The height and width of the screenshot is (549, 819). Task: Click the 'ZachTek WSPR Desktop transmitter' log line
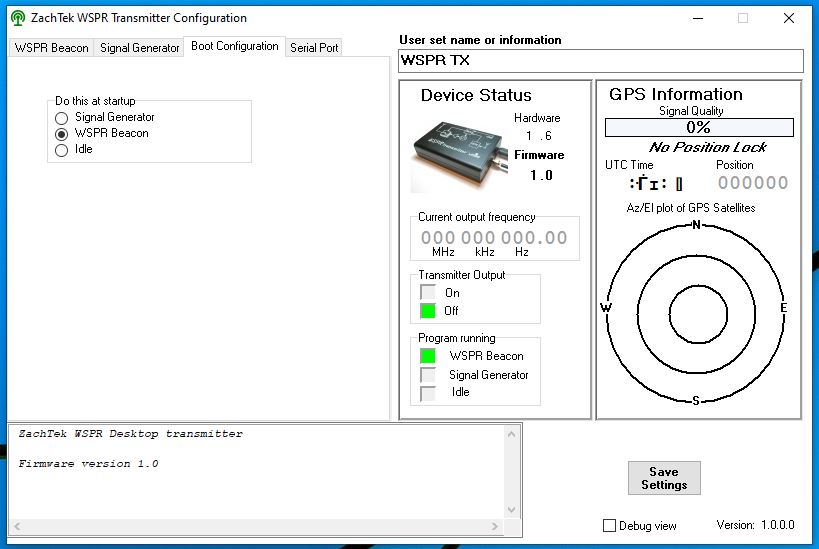coord(131,434)
